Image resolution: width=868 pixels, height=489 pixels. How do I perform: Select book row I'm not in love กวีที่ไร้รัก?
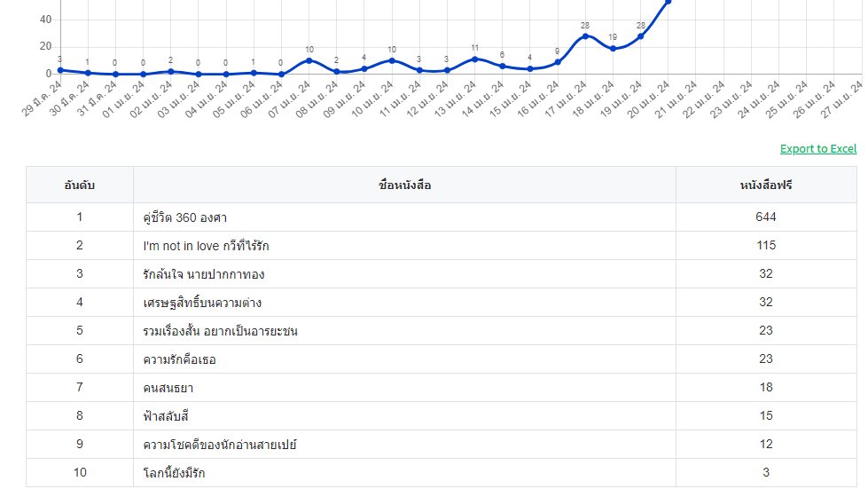[x=442, y=245]
